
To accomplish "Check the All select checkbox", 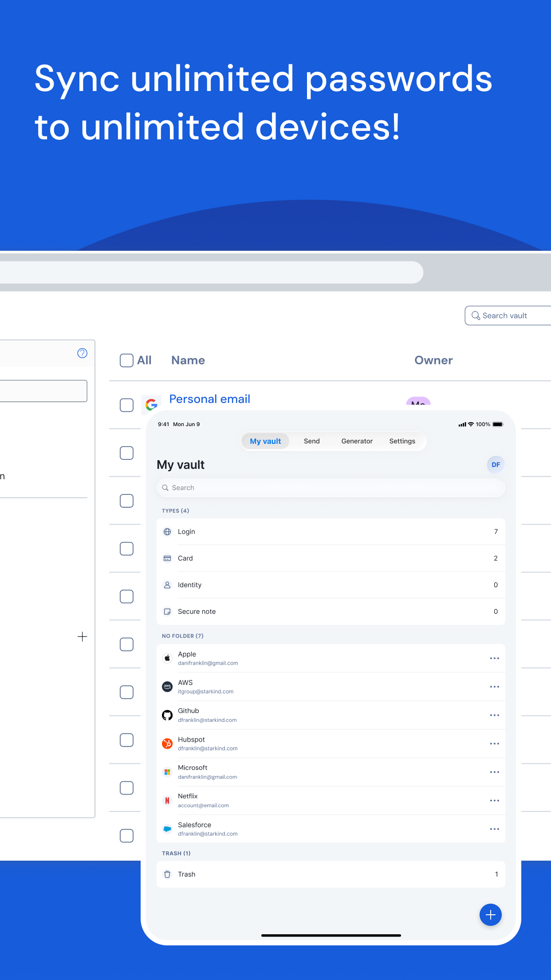I will coord(126,360).
